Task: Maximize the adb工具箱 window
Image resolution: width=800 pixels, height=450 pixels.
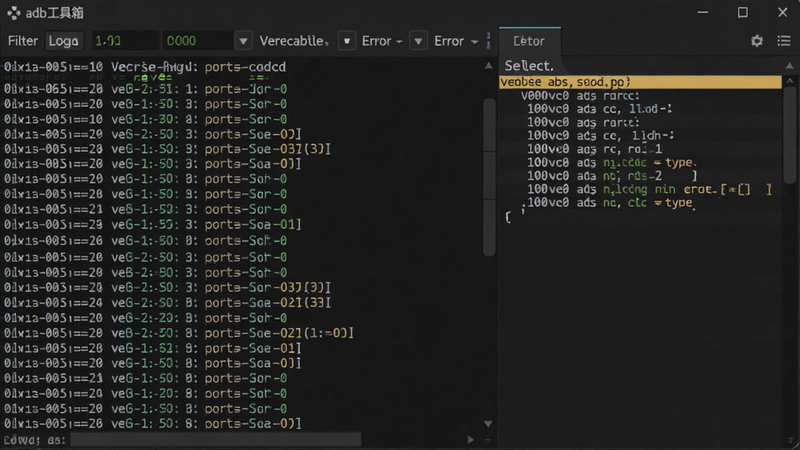Action: pos(743,13)
